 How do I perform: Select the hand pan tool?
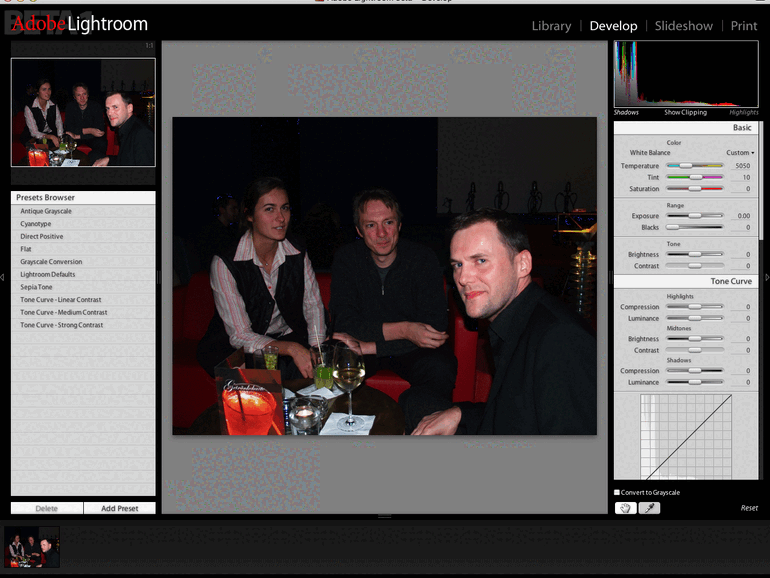click(x=626, y=508)
